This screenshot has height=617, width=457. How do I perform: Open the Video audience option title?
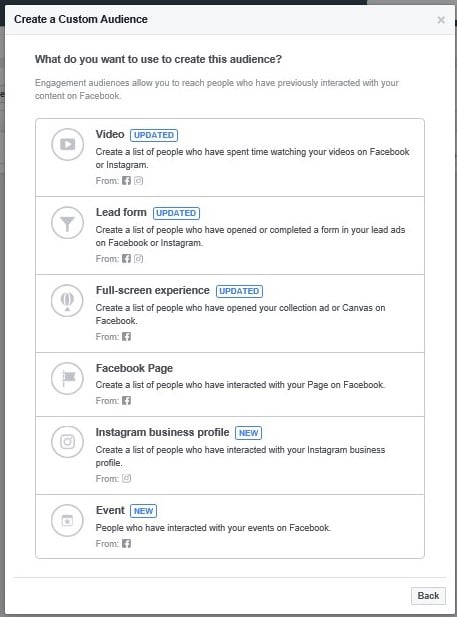(x=110, y=134)
